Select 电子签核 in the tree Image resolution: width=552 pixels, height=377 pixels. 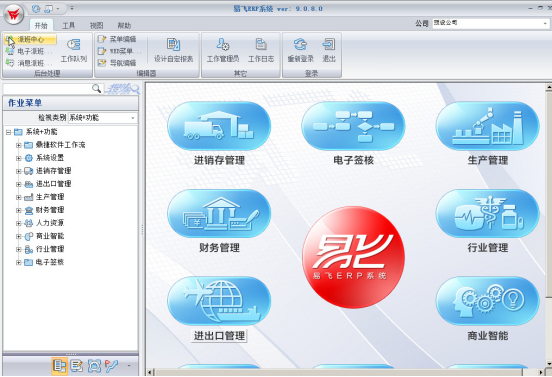coord(50,262)
